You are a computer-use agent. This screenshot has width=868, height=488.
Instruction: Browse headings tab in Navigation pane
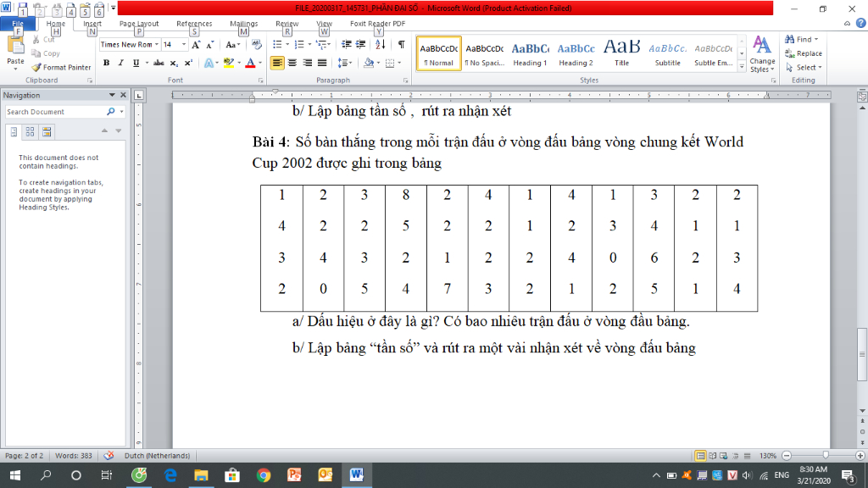(14, 131)
